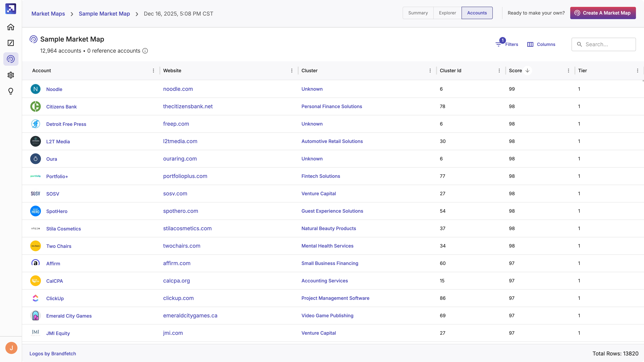Screen dimensions: 644x362
Task: Open Home from the sidebar
Action: point(11,27)
